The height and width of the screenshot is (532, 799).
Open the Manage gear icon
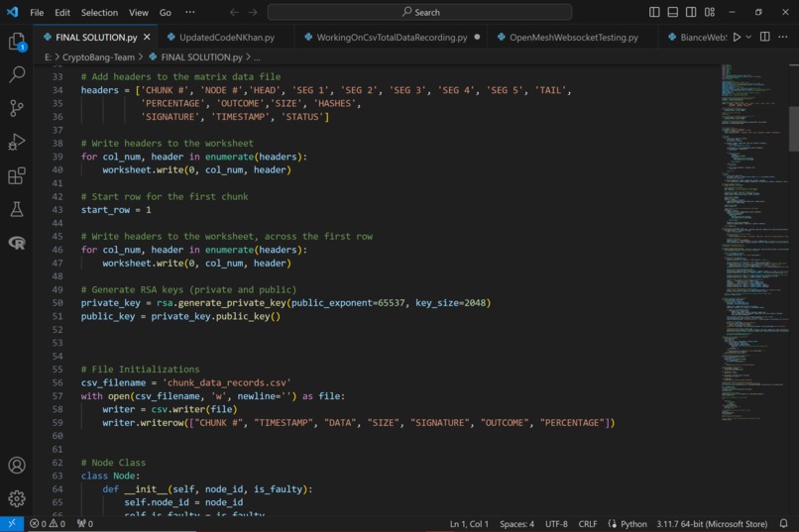pyautogui.click(x=17, y=498)
